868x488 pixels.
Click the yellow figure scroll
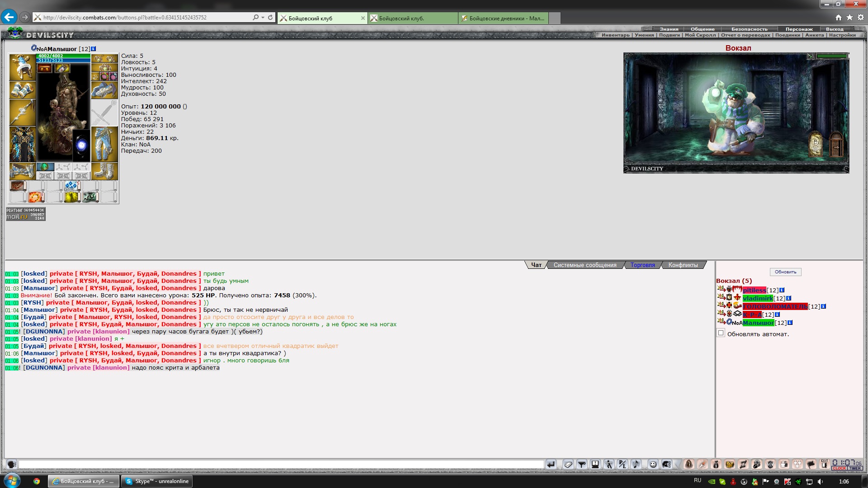coord(72,197)
